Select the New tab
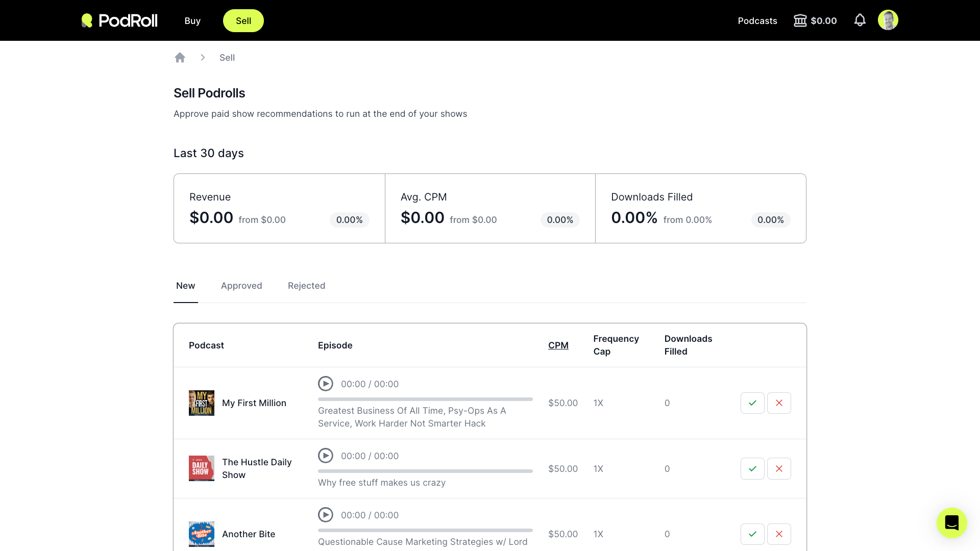The image size is (980, 551). tap(186, 286)
